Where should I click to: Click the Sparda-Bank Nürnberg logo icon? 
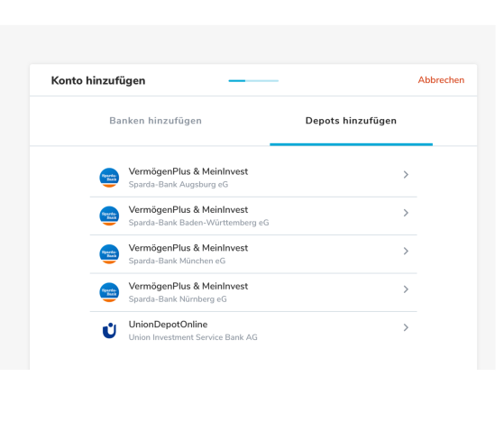point(109,292)
